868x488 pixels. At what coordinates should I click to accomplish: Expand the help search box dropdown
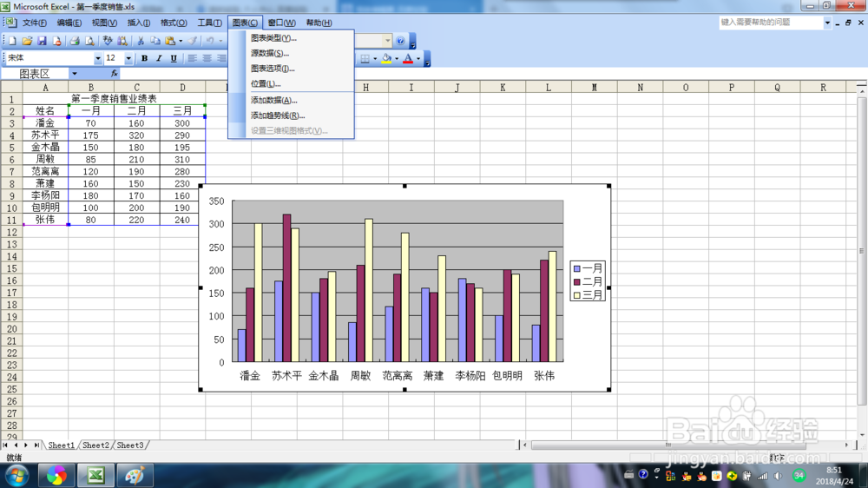[827, 23]
